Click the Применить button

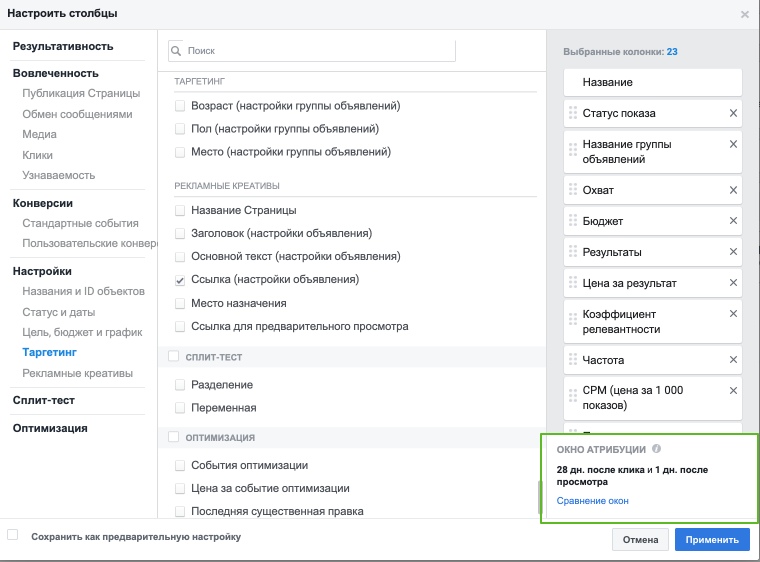(712, 539)
